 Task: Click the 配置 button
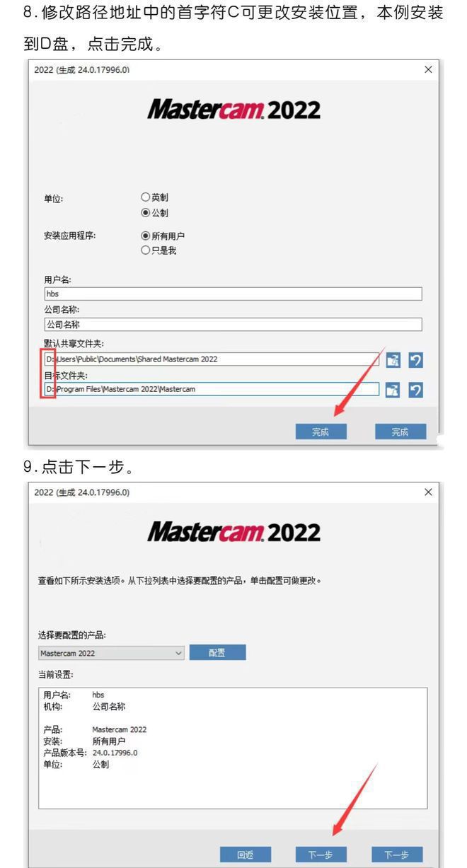click(x=217, y=653)
